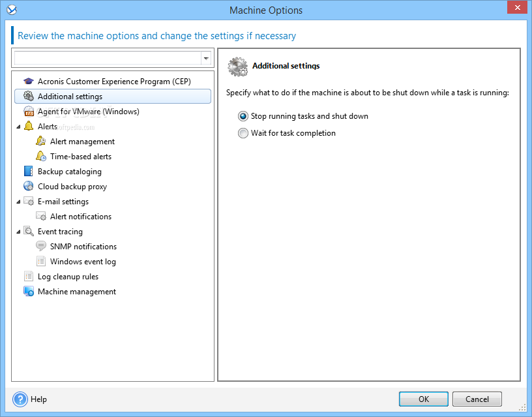Open Time-based alerts settings
The height and width of the screenshot is (417, 532).
pyautogui.click(x=81, y=156)
